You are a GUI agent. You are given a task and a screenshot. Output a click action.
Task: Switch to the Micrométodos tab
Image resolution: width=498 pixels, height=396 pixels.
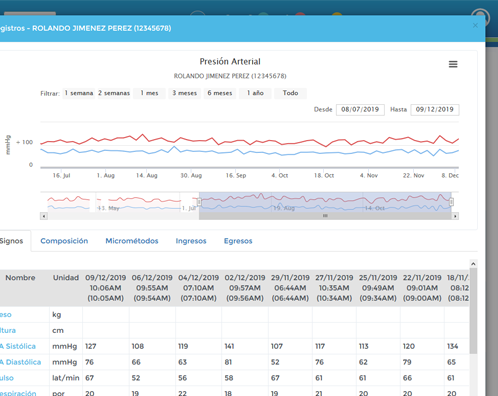click(132, 241)
